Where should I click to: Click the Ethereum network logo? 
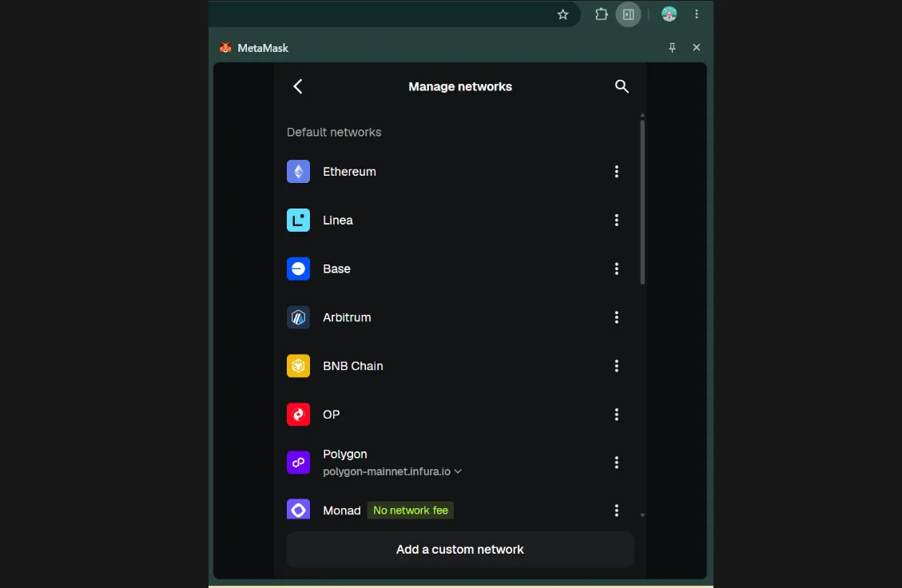coord(298,172)
